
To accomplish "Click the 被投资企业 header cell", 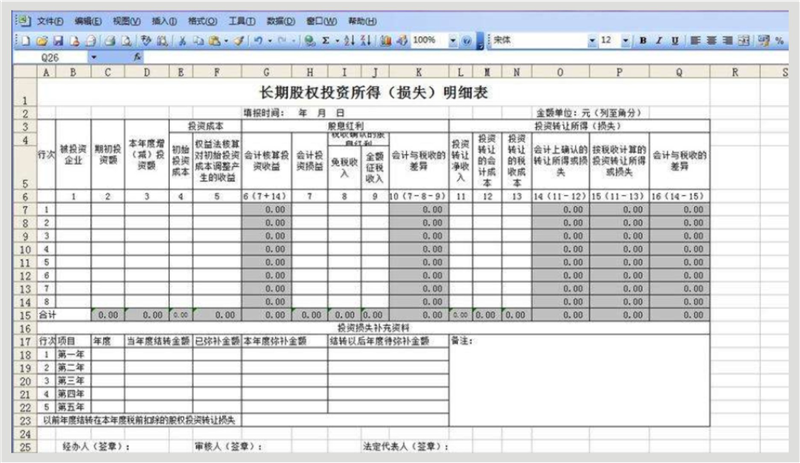I will coord(73,155).
